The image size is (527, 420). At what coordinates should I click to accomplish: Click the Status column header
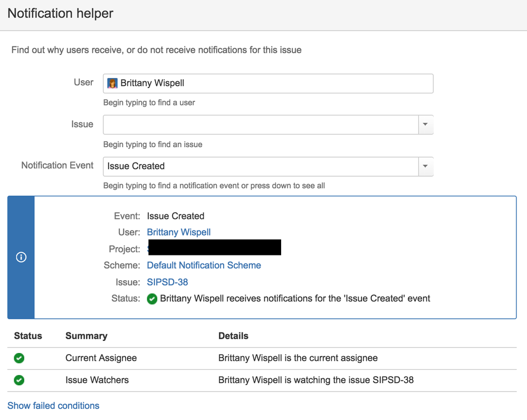point(28,336)
